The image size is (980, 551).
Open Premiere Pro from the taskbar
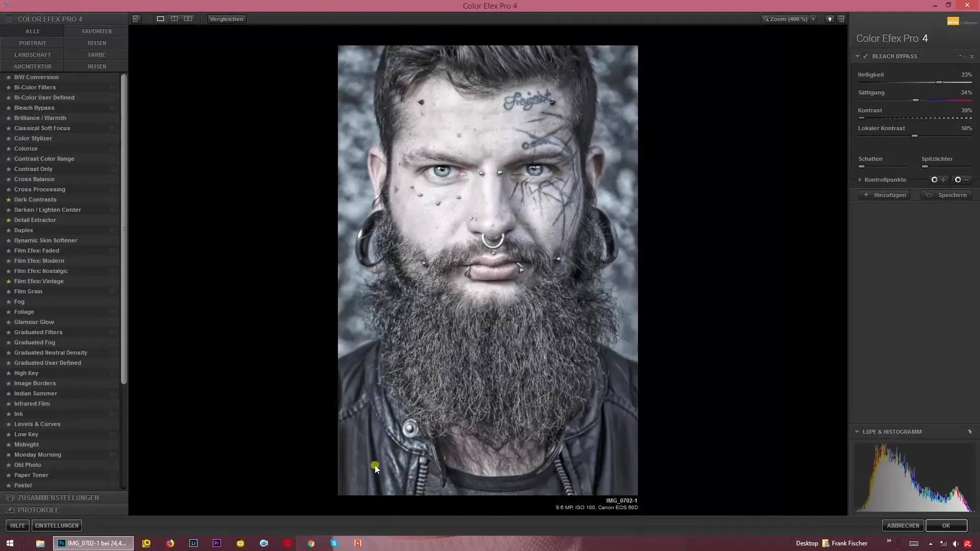click(217, 543)
